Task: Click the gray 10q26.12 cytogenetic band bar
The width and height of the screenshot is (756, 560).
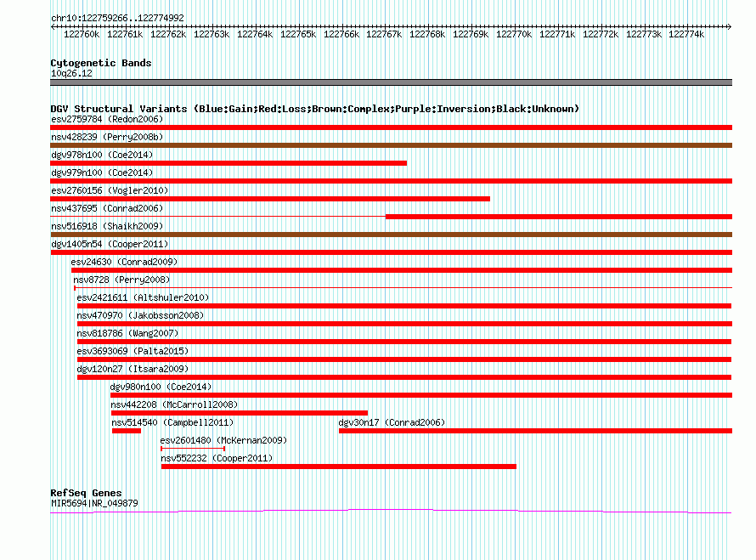Action: click(391, 82)
